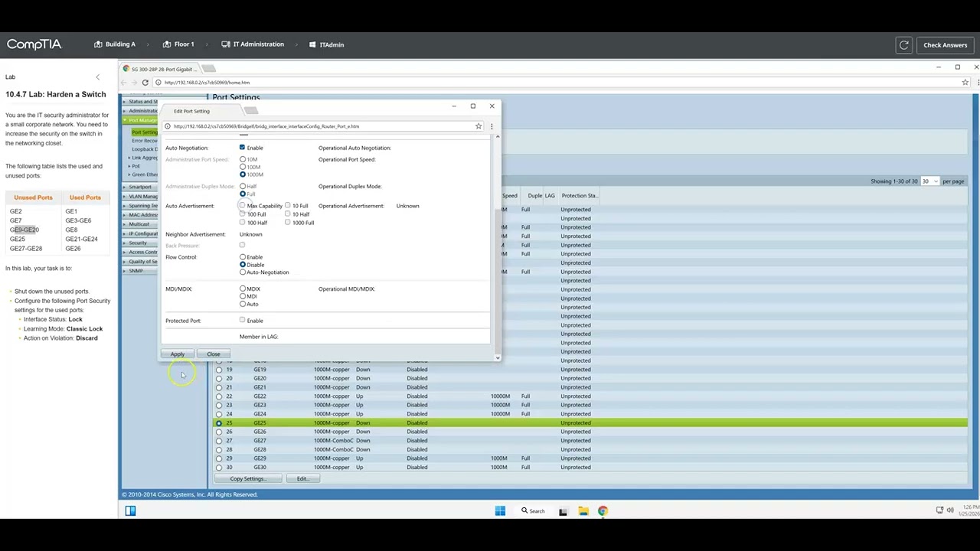Open Floor 1 in the navigation bar

[x=178, y=44]
